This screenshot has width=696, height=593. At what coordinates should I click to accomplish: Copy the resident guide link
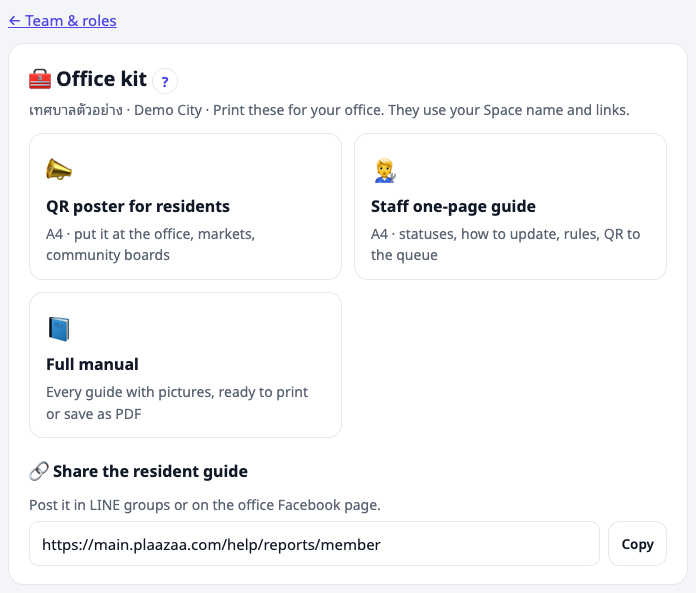(637, 544)
